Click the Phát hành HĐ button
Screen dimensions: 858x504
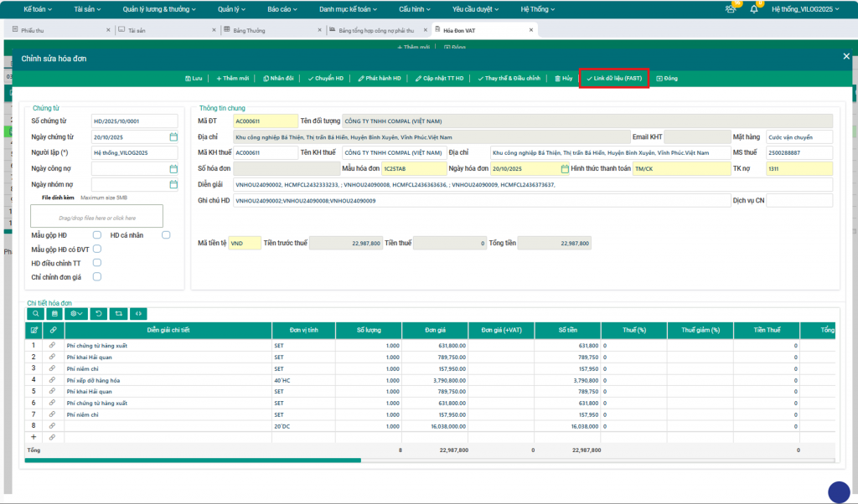[380, 78]
